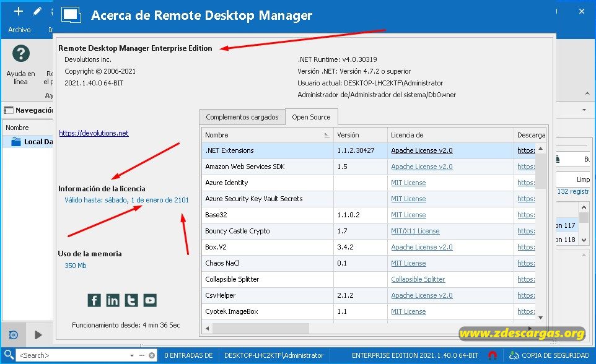The width and height of the screenshot is (596, 364).
Task: Click the circular target icon bottom left
Action: tap(13, 335)
